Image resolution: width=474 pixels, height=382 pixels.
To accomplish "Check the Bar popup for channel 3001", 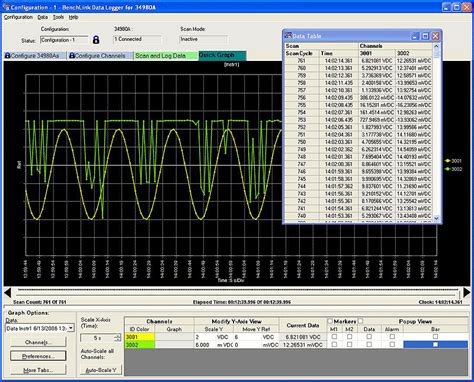I will click(x=435, y=337).
